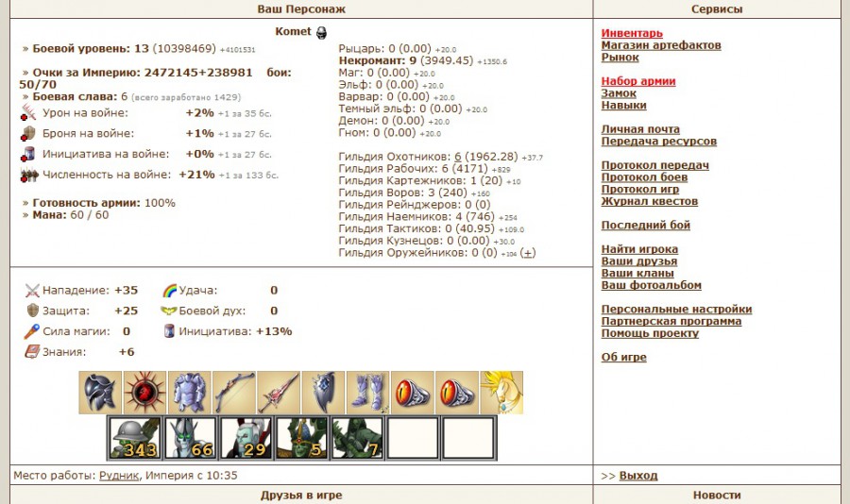Select the army unit stack of 66
The width and height of the screenshot is (850, 504).
point(191,439)
